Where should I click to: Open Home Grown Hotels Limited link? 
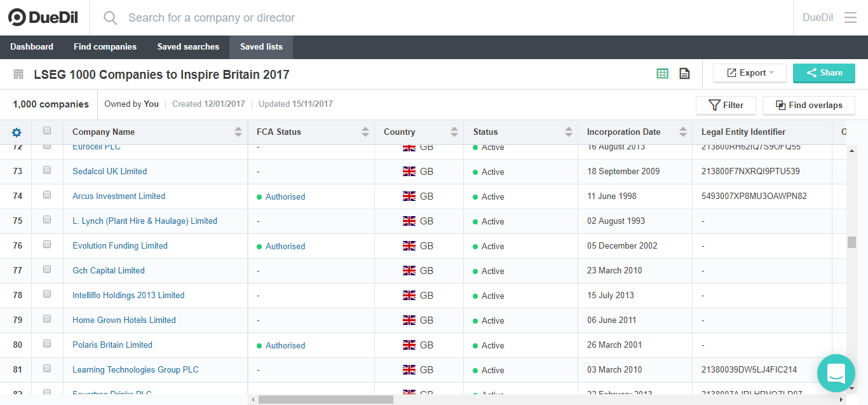click(124, 320)
